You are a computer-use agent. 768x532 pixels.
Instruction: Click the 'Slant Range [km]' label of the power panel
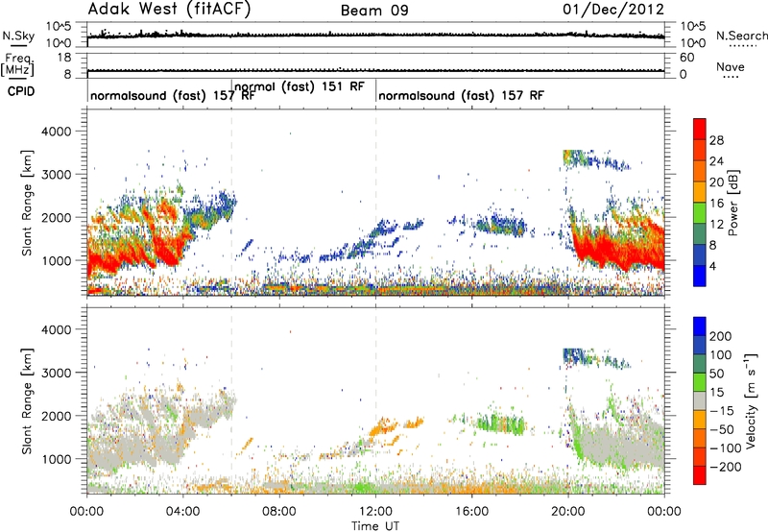(x=27, y=203)
